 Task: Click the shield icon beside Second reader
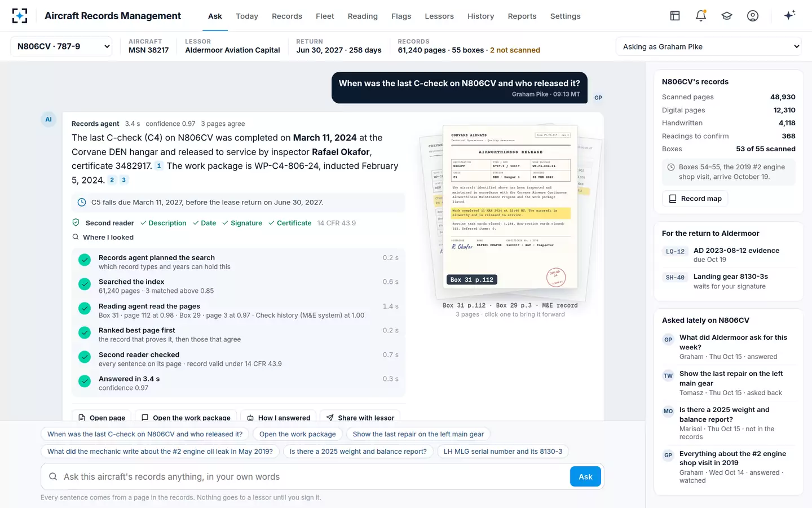(x=76, y=223)
